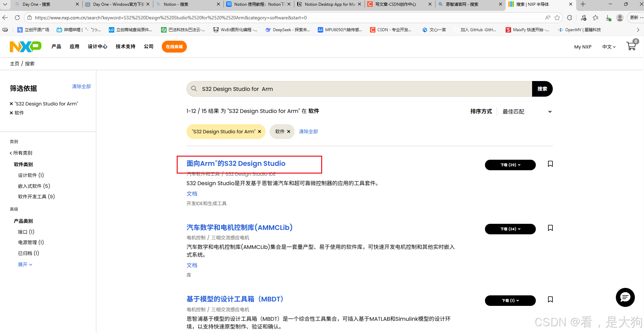Expand the 下载 (24) dropdown
Image resolution: width=644 pixels, height=333 pixels.
click(x=510, y=229)
